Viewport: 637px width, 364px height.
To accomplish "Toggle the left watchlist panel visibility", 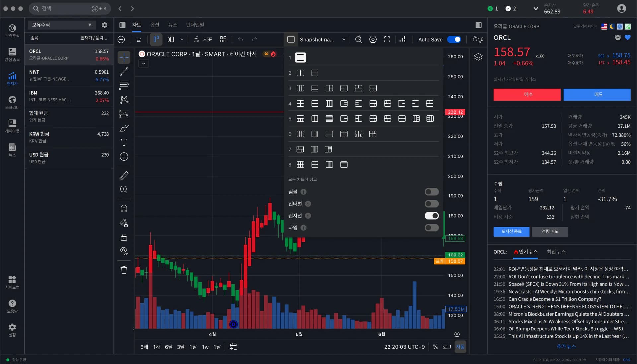I will coord(122,25).
